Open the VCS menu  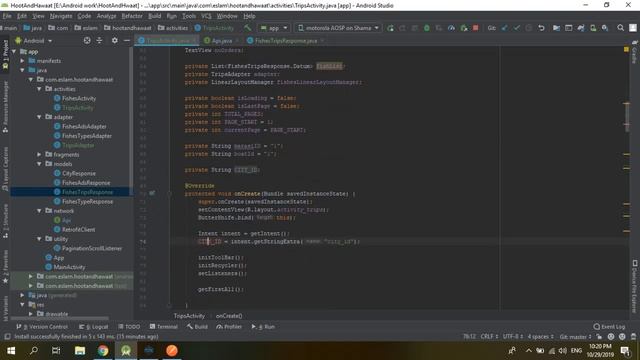[x=206, y=16]
